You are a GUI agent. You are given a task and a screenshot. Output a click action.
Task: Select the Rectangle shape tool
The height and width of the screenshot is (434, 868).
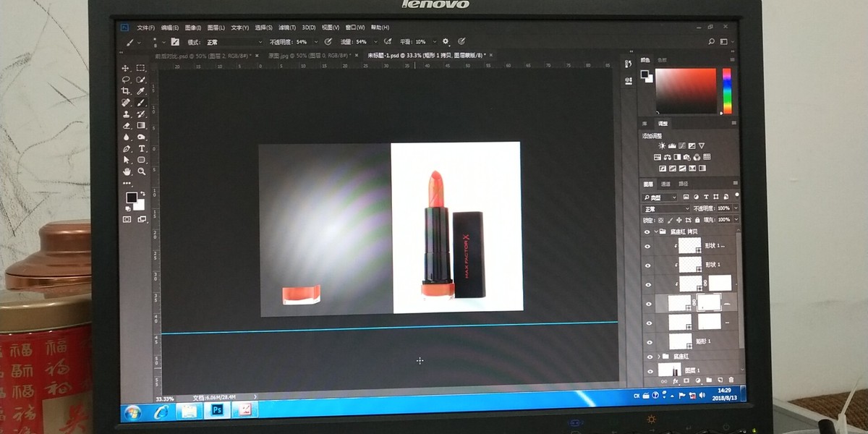[x=141, y=160]
